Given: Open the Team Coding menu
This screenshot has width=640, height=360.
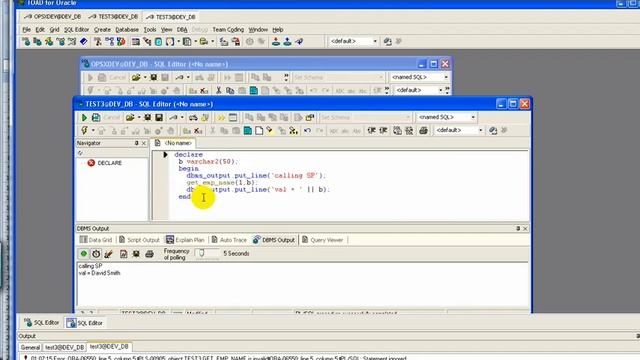Looking at the screenshot, I should pos(228,30).
